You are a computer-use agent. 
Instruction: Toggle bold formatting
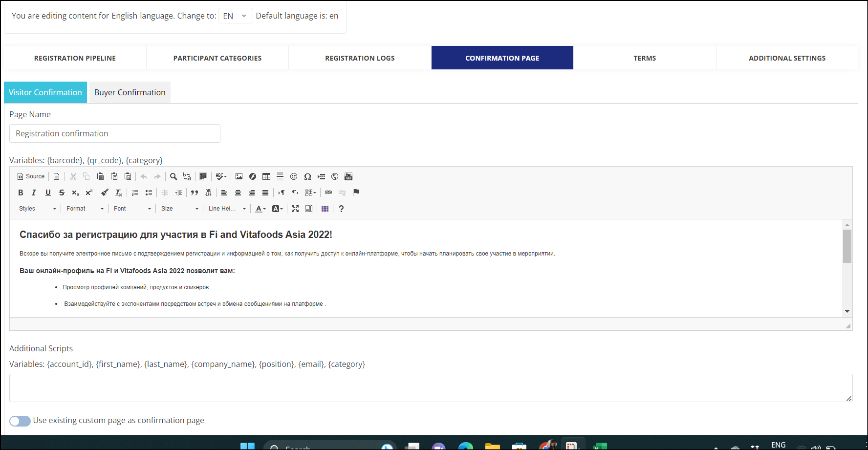point(21,193)
